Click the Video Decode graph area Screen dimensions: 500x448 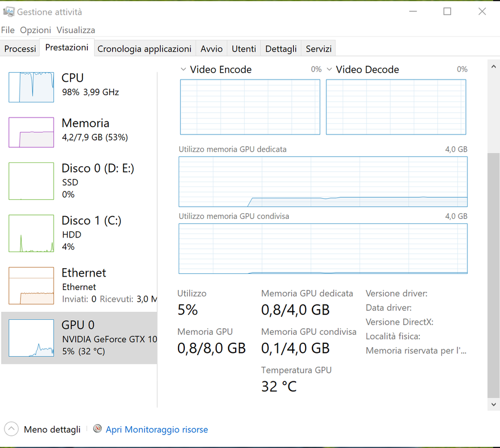(x=396, y=107)
